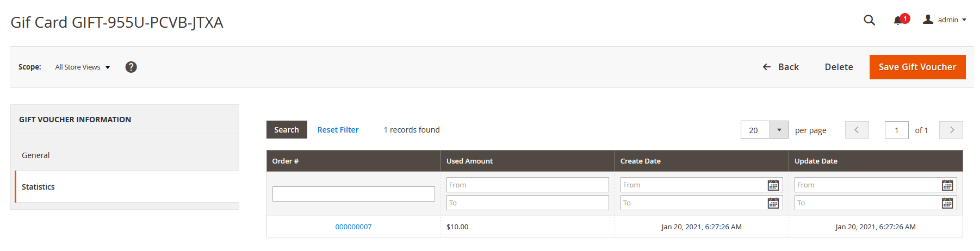The image size is (980, 251).
Task: Click the Reset Filter link
Action: (338, 130)
